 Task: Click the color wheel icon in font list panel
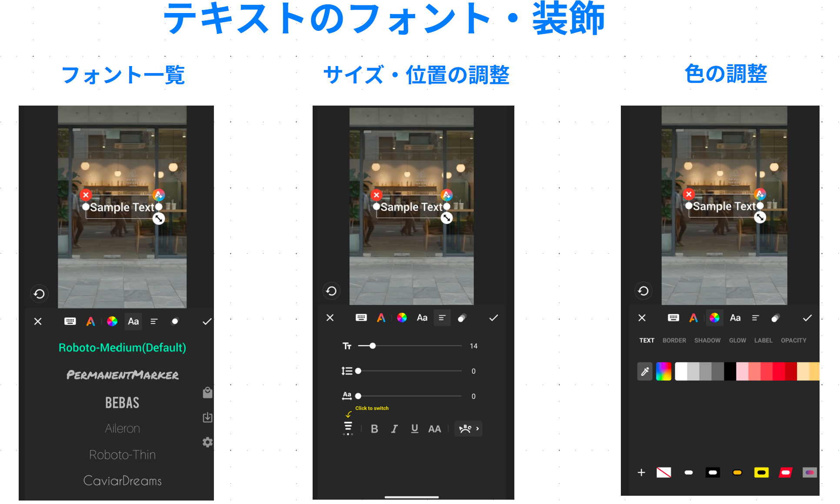tap(112, 322)
